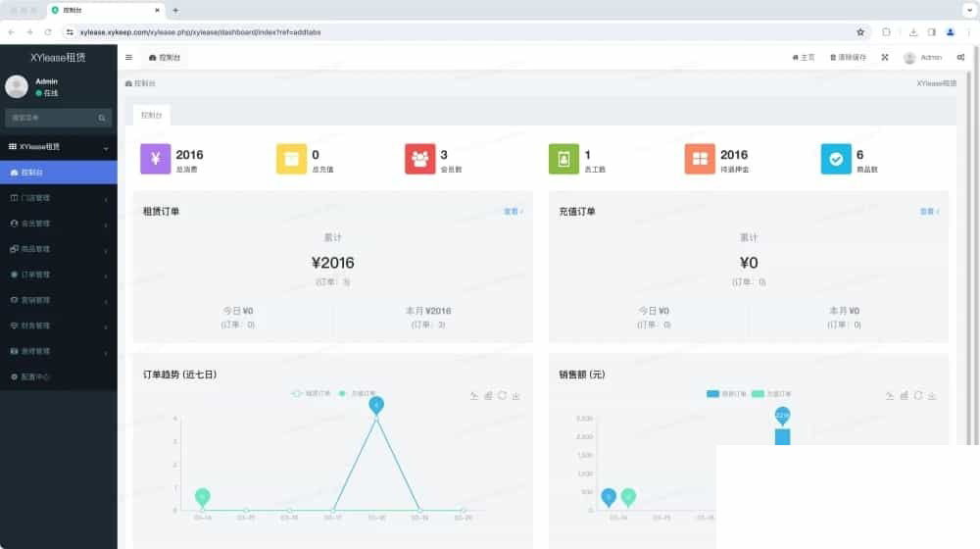Image resolution: width=980 pixels, height=549 pixels.
Task: Toggle the first legend series in order trend chart
Action: 312,393
